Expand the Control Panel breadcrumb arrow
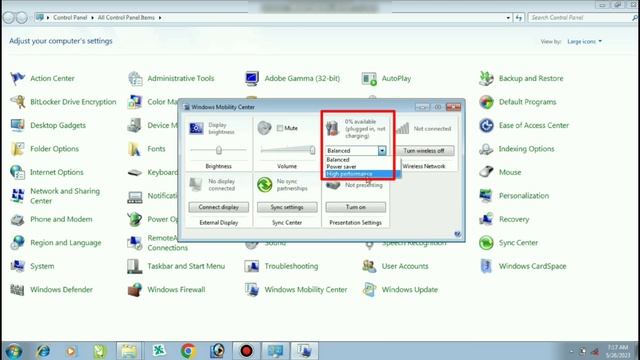This screenshot has height=360, width=640. tap(92, 18)
